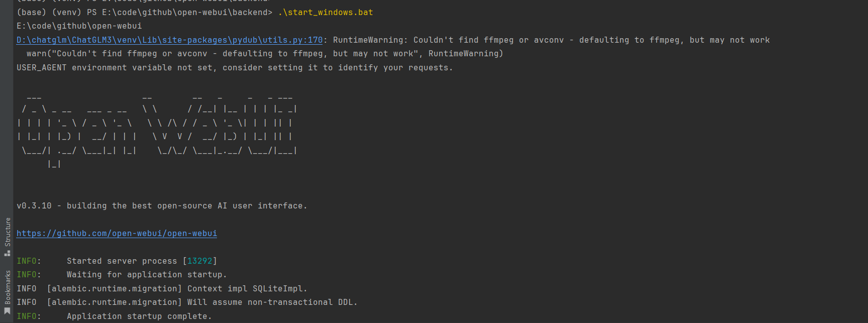
Task: Click the RuntimeWarning message after the file link
Action: [551, 40]
